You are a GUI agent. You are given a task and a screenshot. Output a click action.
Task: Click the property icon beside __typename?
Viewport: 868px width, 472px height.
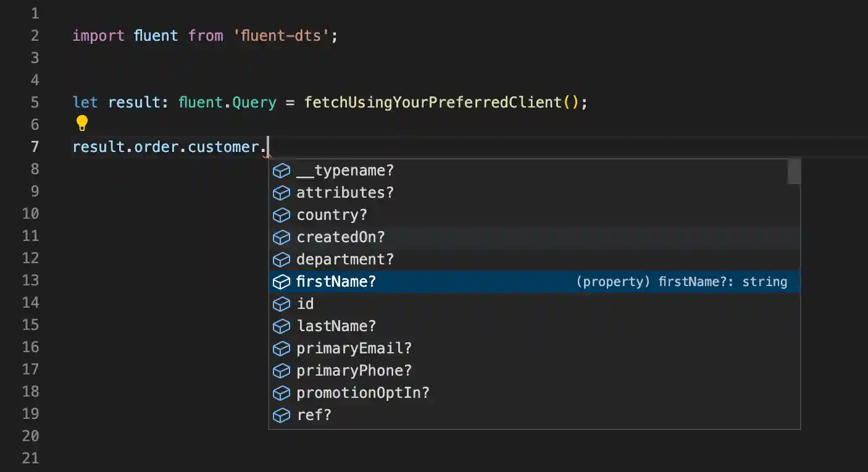[281, 171]
